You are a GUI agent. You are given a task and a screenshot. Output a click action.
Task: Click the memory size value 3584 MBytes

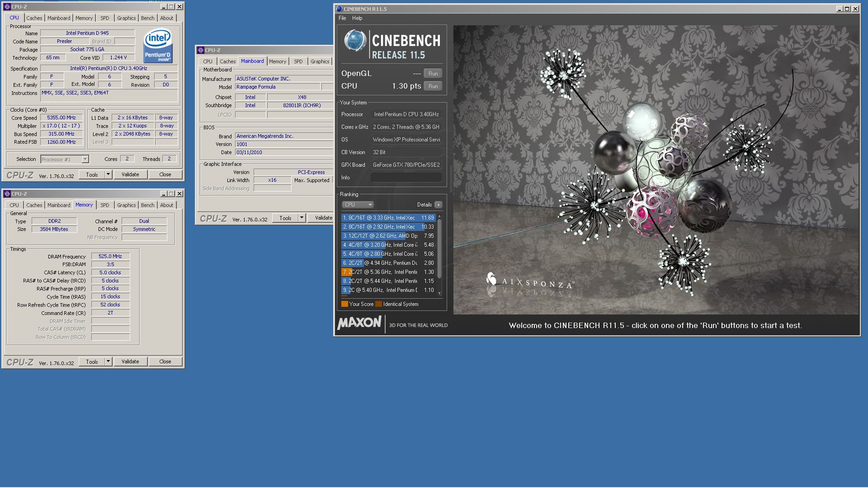(54, 229)
